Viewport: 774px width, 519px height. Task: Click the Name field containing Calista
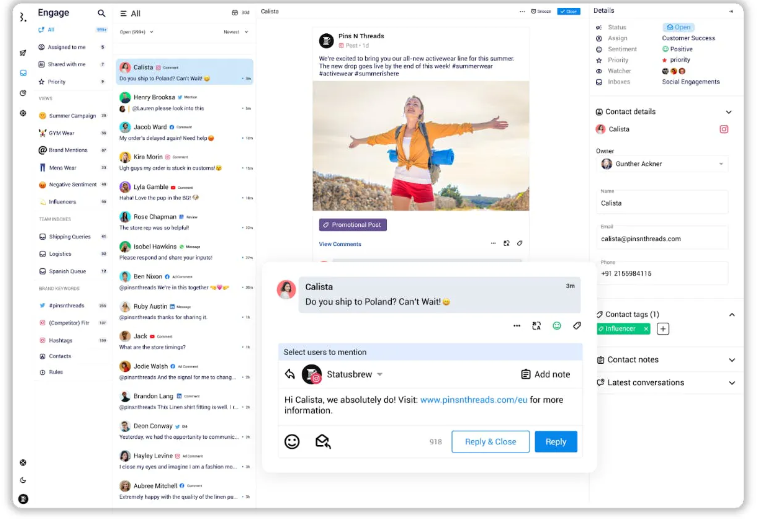[662, 203]
